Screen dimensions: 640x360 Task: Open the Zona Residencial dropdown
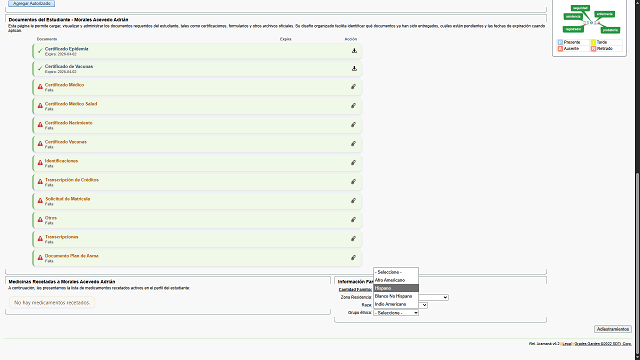433,298
